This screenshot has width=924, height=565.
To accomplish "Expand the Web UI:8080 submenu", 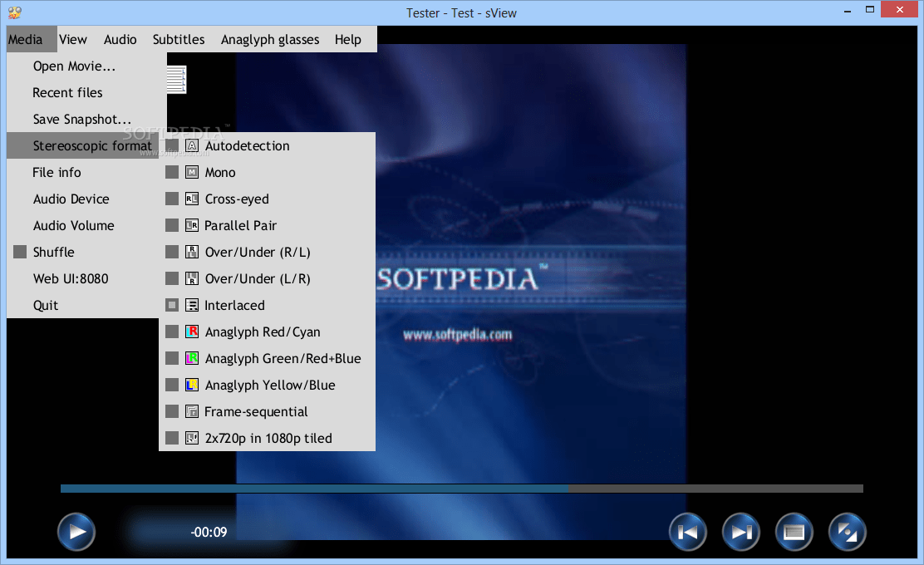I will [x=83, y=278].
